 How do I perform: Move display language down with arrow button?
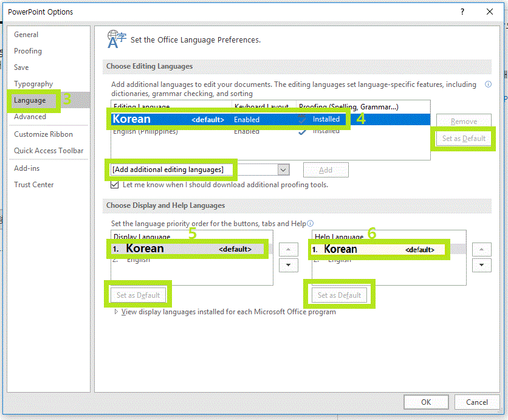[x=289, y=265]
